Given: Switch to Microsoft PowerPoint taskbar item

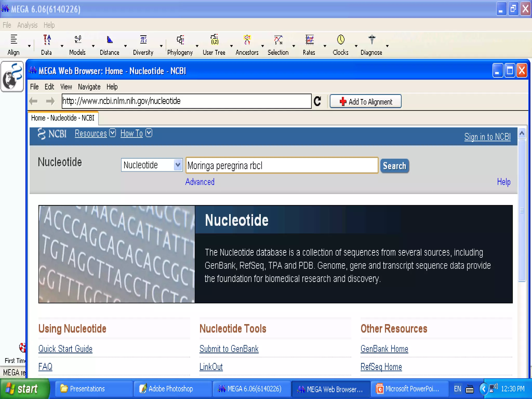Looking at the screenshot, I should (409, 389).
